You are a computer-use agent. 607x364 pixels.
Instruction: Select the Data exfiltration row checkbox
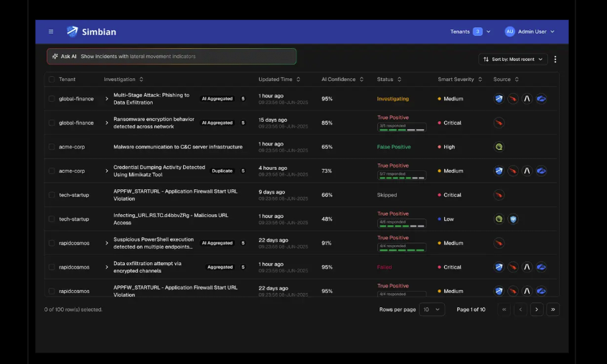tap(52, 267)
